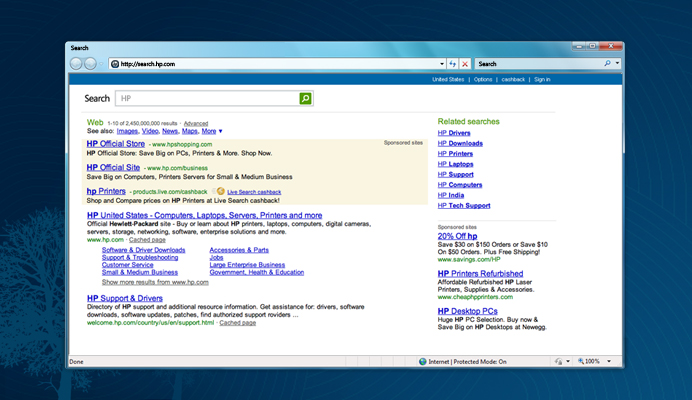Open HP United States - Computers, Laptops result
Image resolution: width=692 pixels, height=400 pixels.
click(x=204, y=215)
